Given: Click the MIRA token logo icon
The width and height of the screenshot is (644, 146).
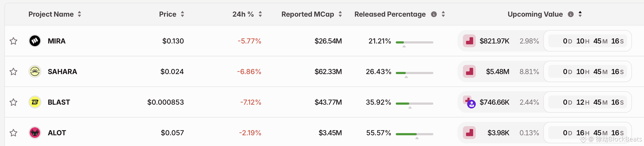Looking at the screenshot, I should (35, 41).
